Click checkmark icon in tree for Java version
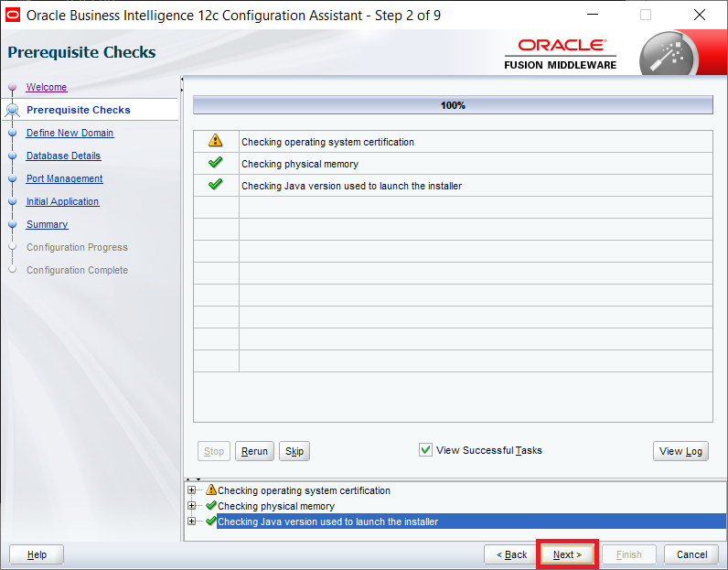728x570 pixels. [x=211, y=521]
